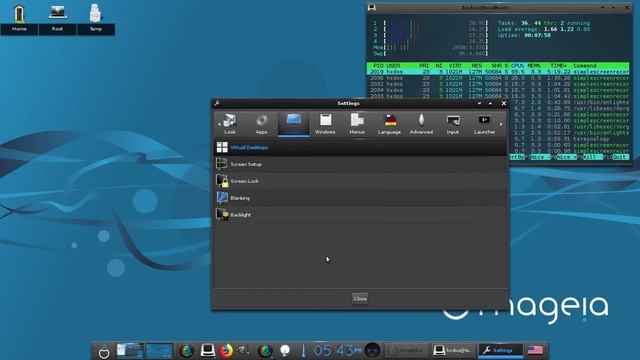The width and height of the screenshot is (640, 360).
Task: Open Screen Lock in the settings list
Action: coord(361,181)
